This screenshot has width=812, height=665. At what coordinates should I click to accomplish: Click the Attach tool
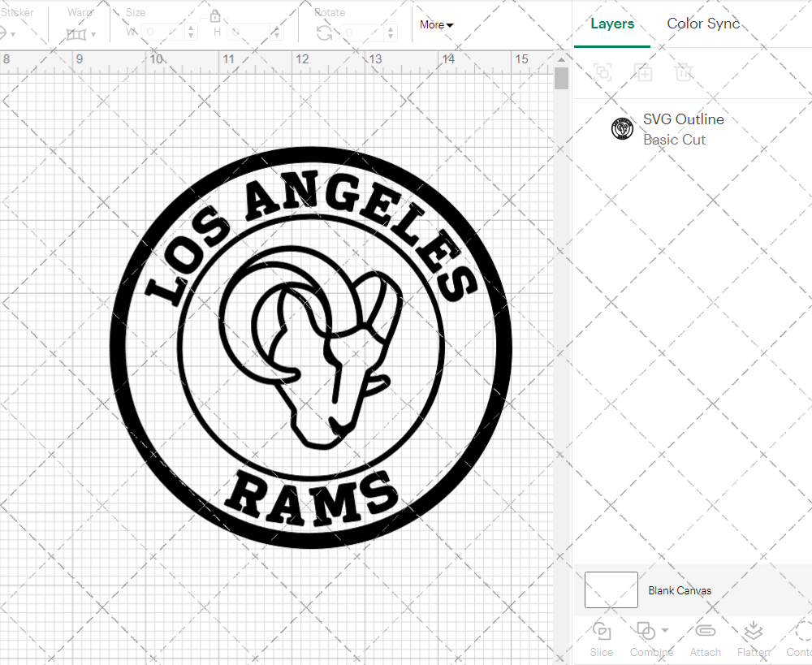[x=705, y=639]
